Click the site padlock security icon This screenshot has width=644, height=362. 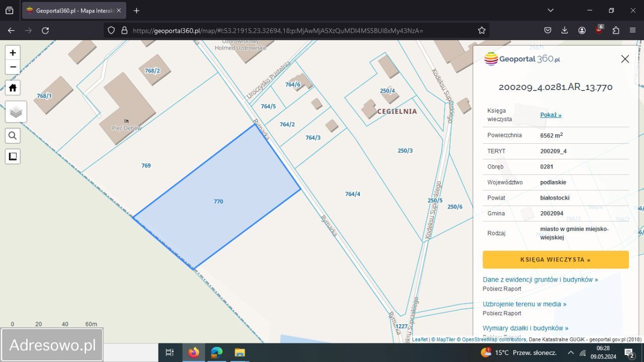tap(124, 30)
